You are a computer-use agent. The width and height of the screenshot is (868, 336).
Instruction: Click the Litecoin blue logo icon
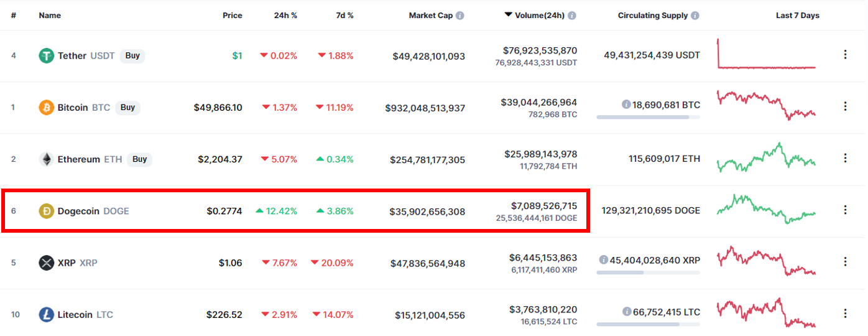[47, 314]
